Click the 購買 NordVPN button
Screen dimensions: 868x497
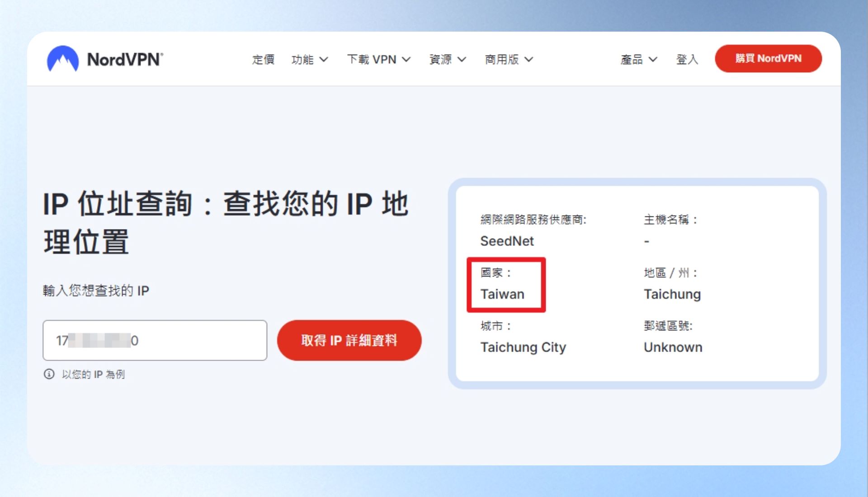tap(768, 58)
